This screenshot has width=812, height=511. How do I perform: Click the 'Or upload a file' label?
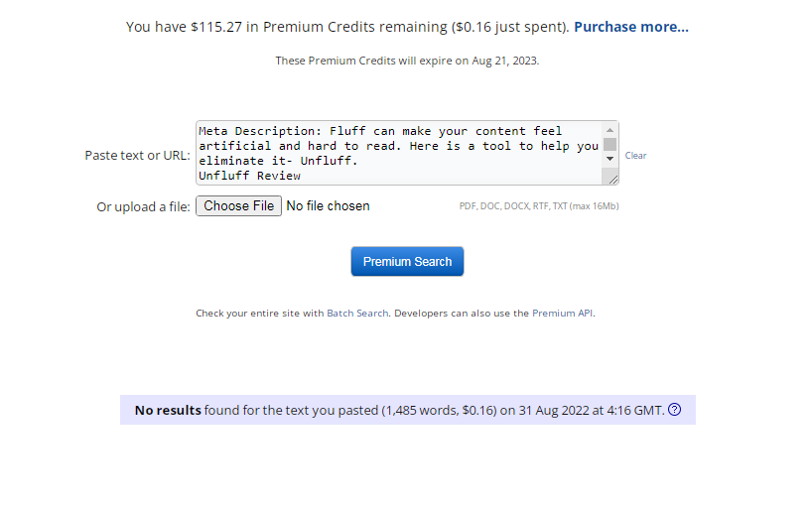click(143, 207)
